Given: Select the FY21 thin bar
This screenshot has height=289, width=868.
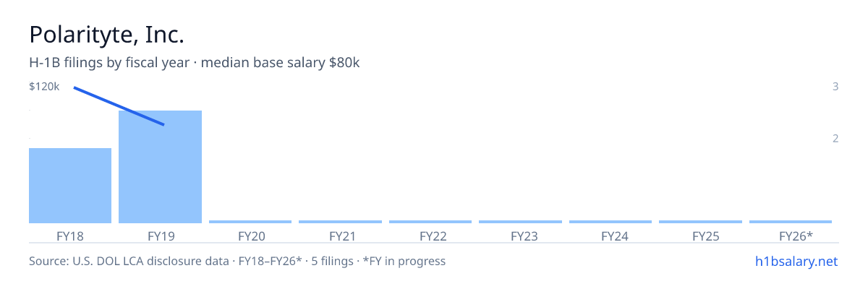Looking at the screenshot, I should click(340, 222).
